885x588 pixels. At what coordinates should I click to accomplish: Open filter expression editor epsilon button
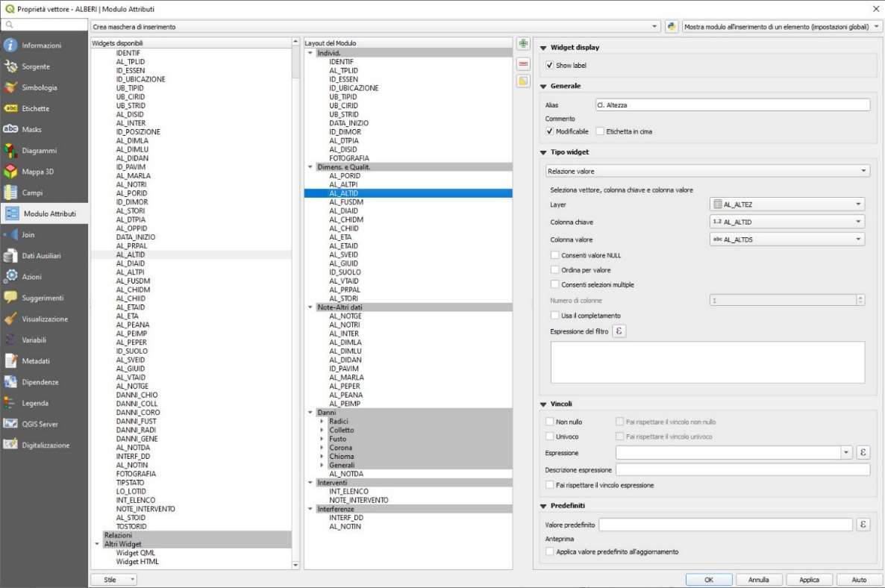pyautogui.click(x=619, y=331)
